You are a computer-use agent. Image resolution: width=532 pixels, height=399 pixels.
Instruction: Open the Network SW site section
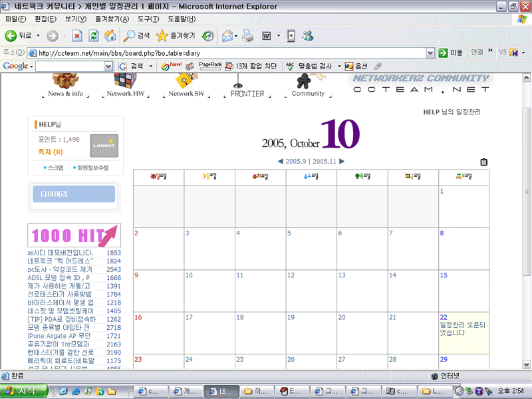(x=186, y=86)
